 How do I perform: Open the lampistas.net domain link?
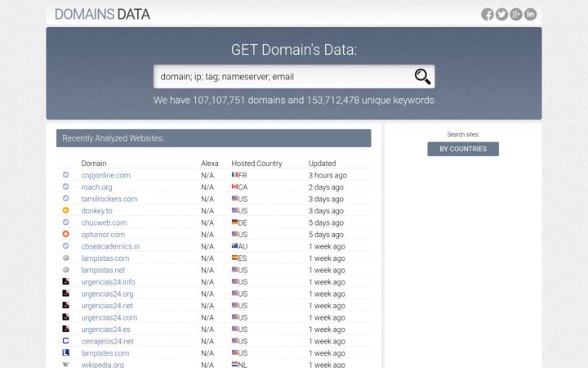(103, 270)
